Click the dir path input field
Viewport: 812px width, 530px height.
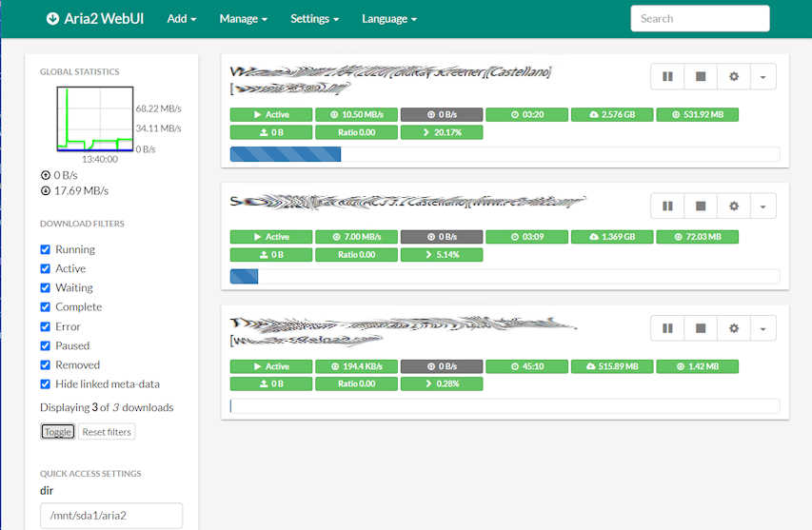pyautogui.click(x=111, y=516)
